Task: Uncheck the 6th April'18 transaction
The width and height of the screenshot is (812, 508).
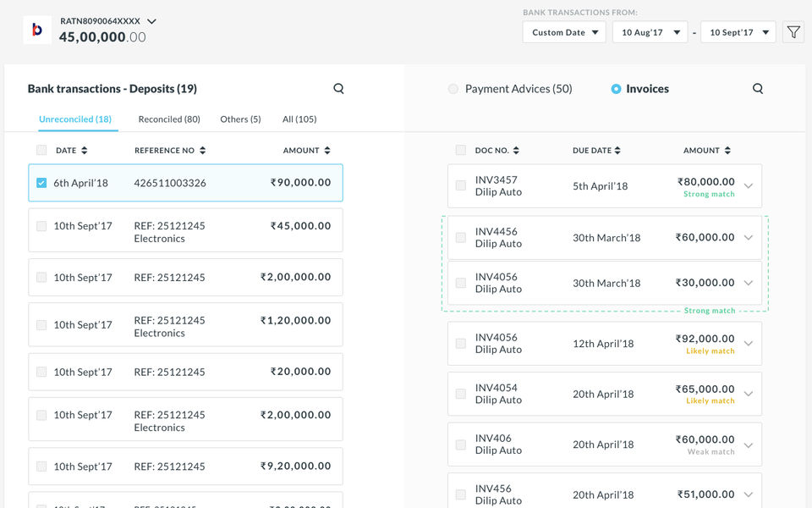Action: point(41,183)
